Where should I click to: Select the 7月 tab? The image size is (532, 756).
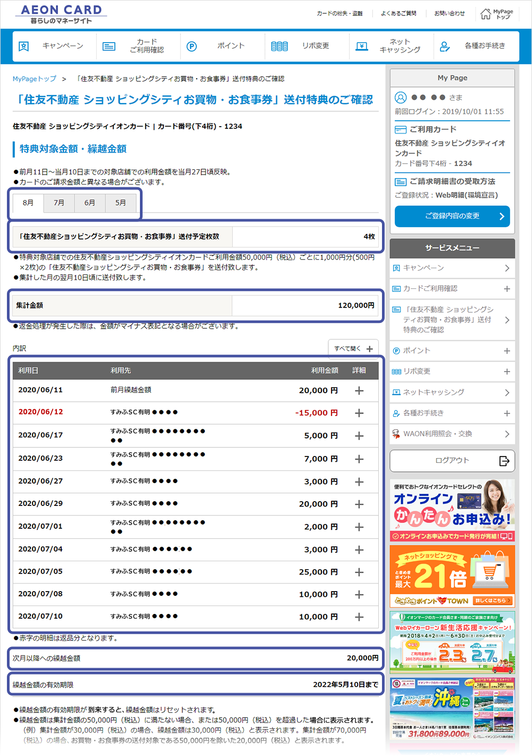coord(59,203)
